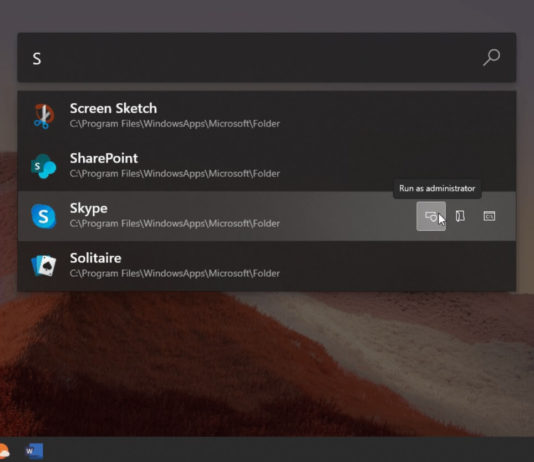Select the Screen Sketch result title
The image size is (534, 462).
point(113,108)
